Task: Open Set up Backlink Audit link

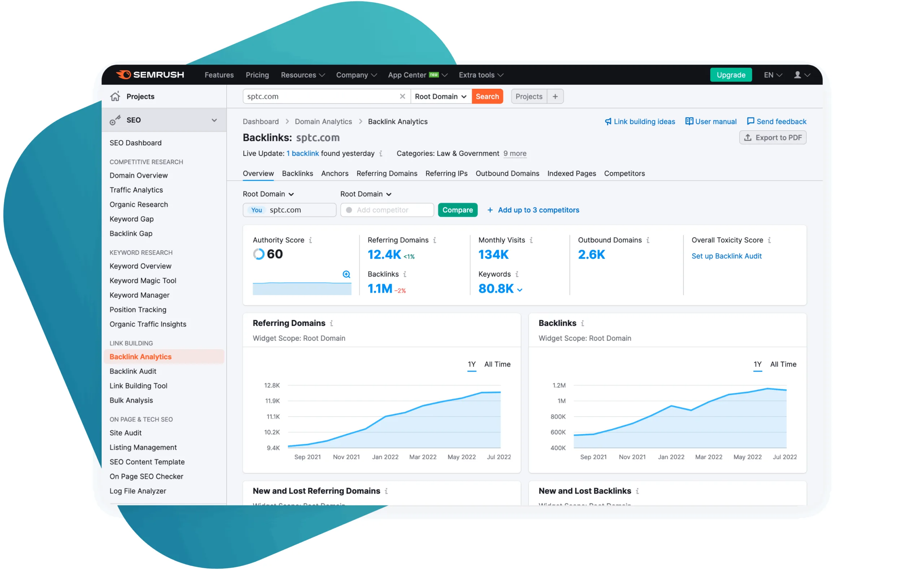Action: tap(726, 256)
